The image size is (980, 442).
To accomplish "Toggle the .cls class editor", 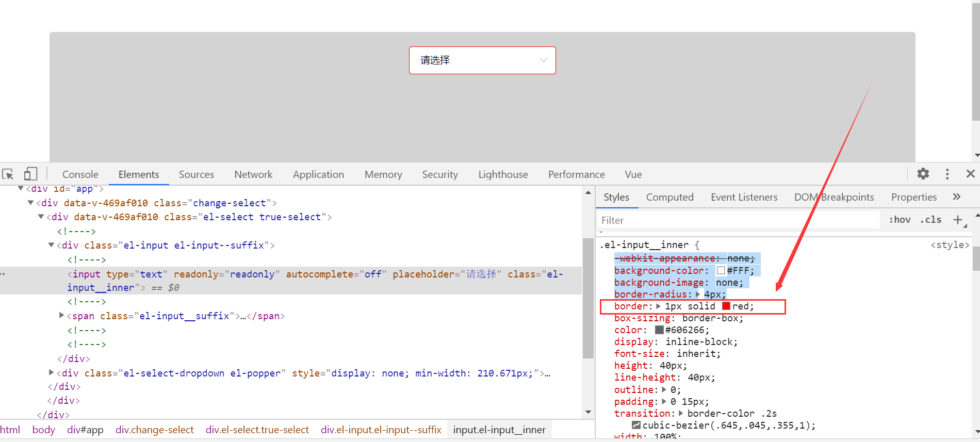I will pos(931,220).
